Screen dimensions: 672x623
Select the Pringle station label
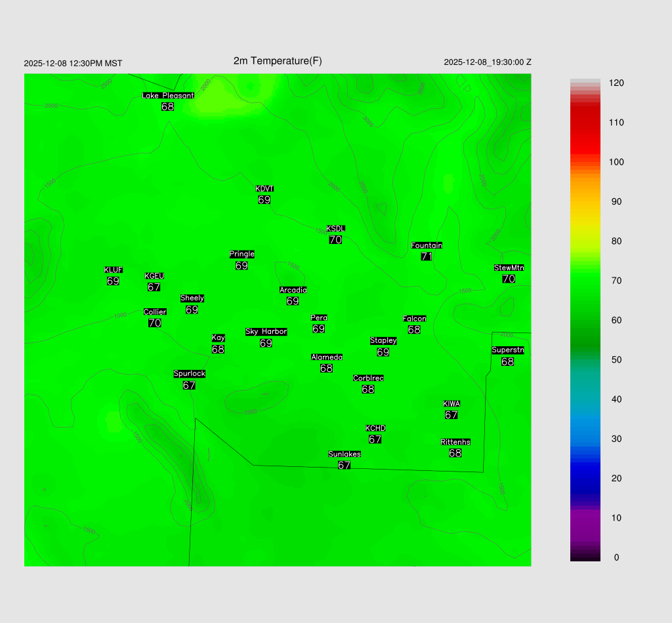tap(241, 254)
